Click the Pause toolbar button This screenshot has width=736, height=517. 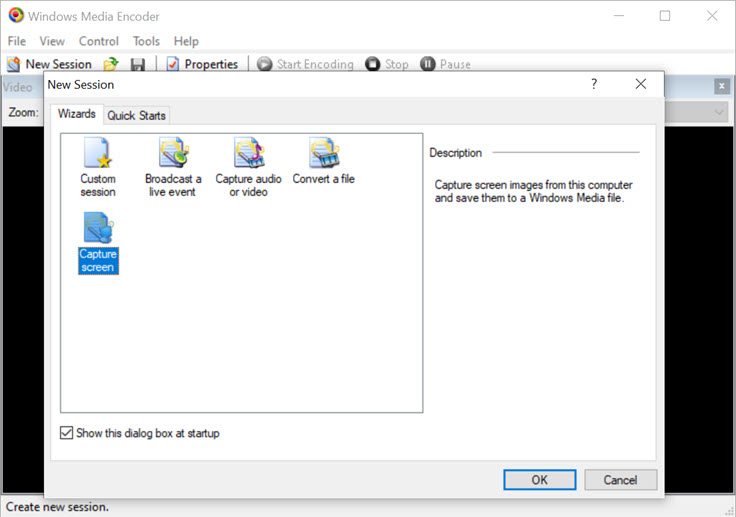445,64
